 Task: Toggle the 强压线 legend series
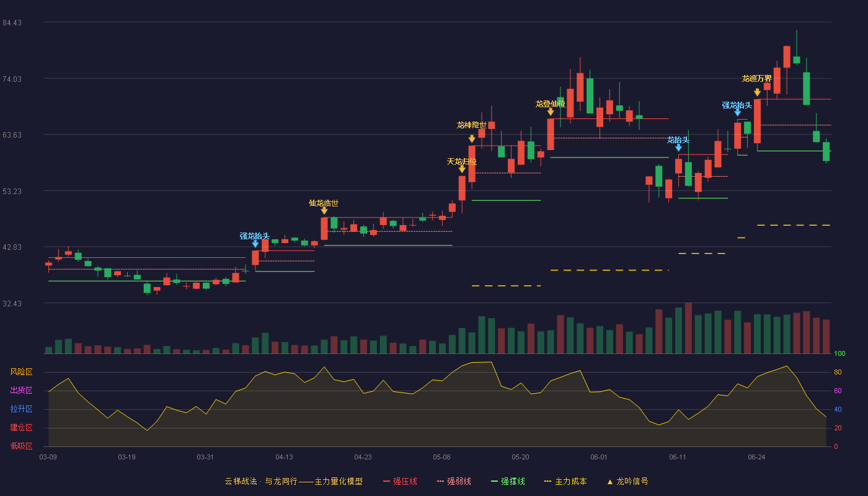point(400,481)
